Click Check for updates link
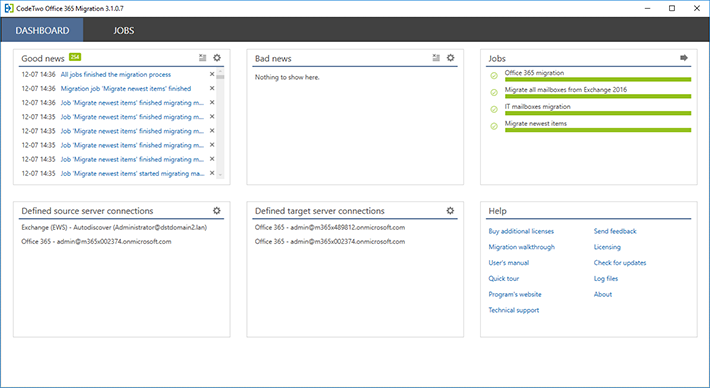Screen dimensions: 710x388 click(x=620, y=263)
